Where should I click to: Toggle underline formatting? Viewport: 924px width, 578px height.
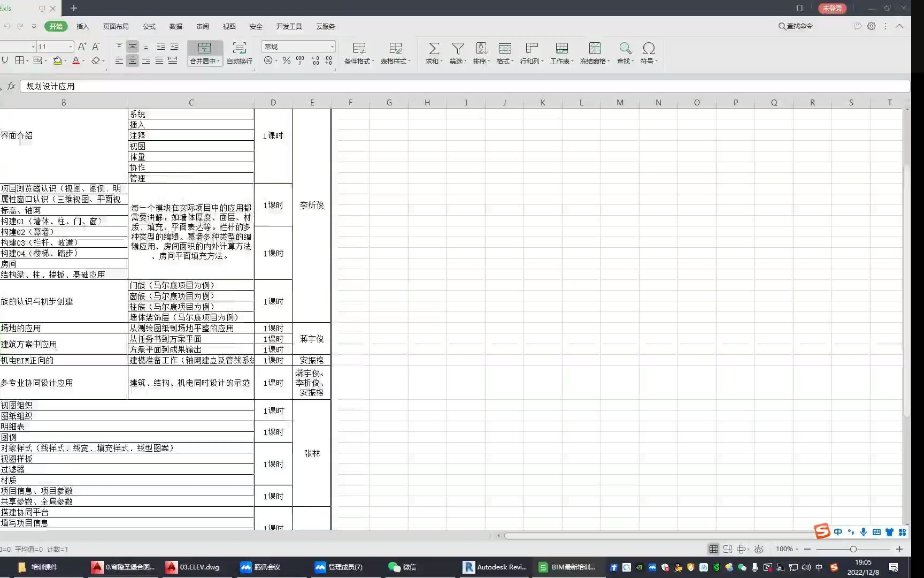click(x=4, y=60)
